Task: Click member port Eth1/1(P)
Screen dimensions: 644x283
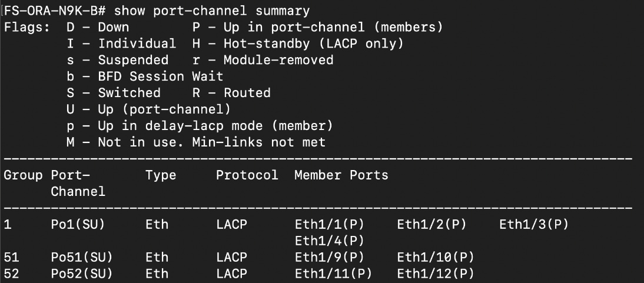Action: [x=329, y=224]
